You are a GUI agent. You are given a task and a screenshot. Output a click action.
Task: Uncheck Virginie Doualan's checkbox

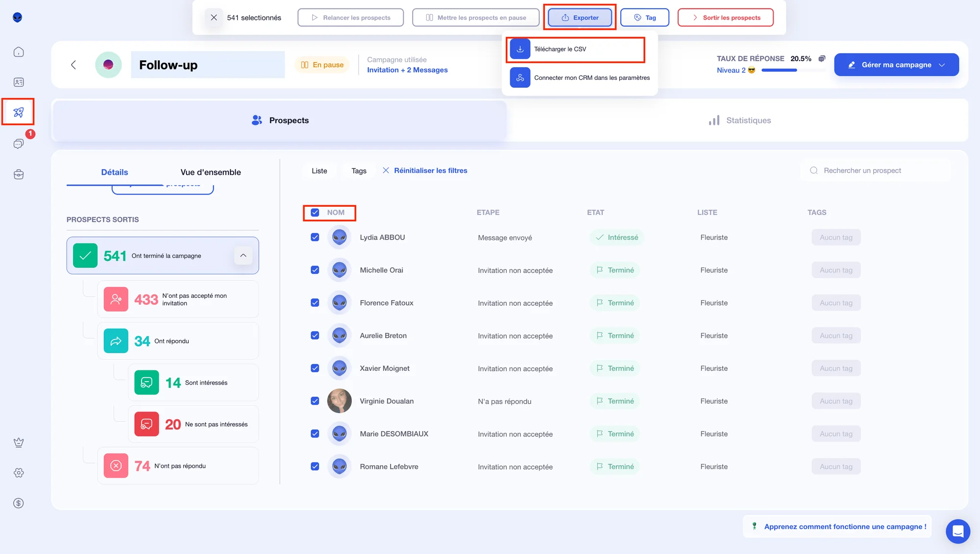[x=315, y=401]
